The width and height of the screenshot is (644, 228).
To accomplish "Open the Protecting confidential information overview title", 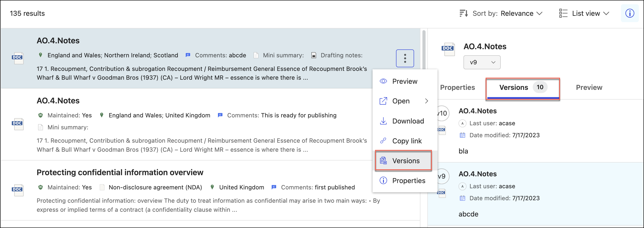I will click(120, 172).
